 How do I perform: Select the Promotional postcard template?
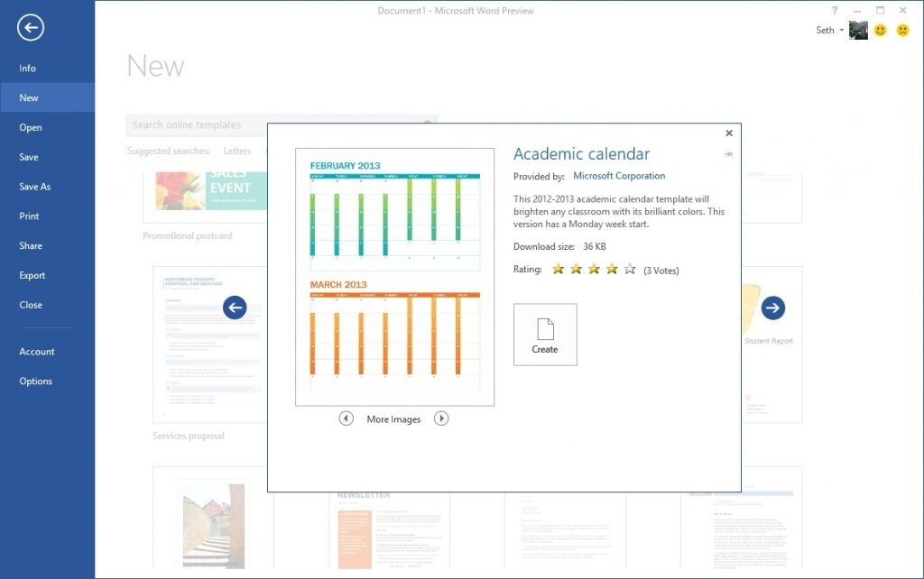(x=205, y=198)
